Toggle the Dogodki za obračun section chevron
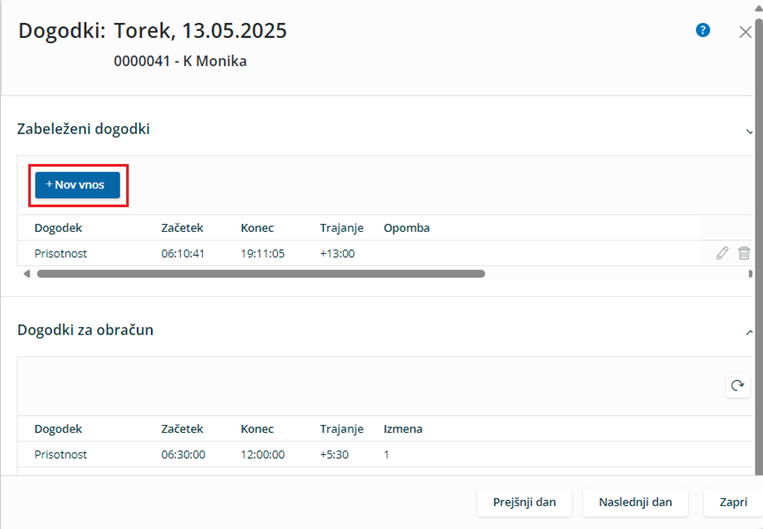The height and width of the screenshot is (529, 763). pyautogui.click(x=749, y=332)
